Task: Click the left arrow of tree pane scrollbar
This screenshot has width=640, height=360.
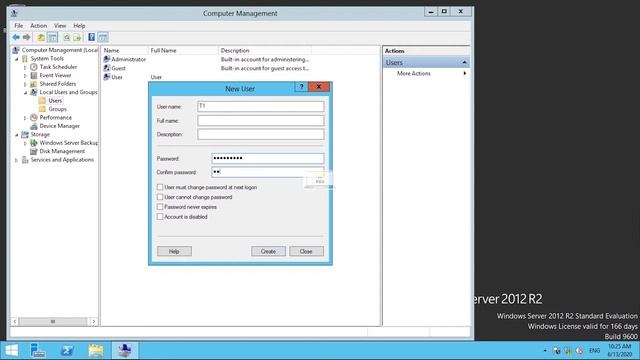Action: pos(15,322)
